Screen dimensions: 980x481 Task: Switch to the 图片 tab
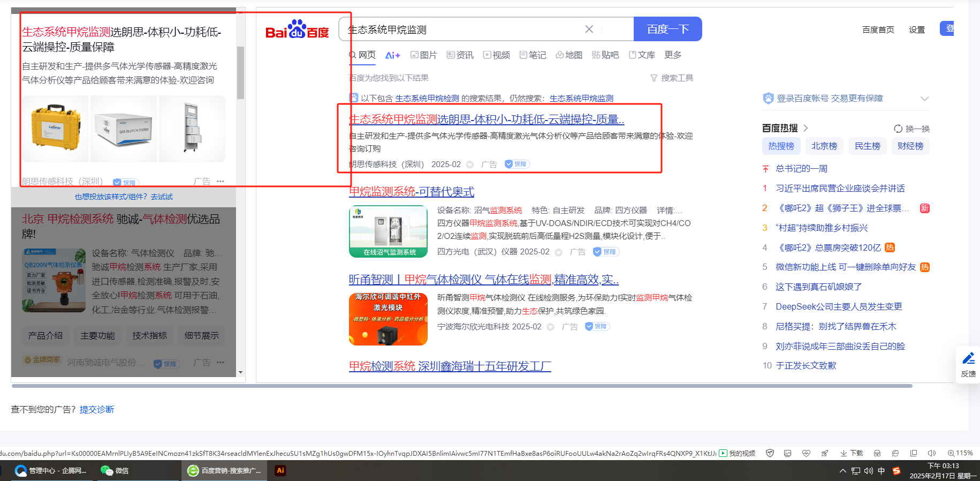[424, 55]
